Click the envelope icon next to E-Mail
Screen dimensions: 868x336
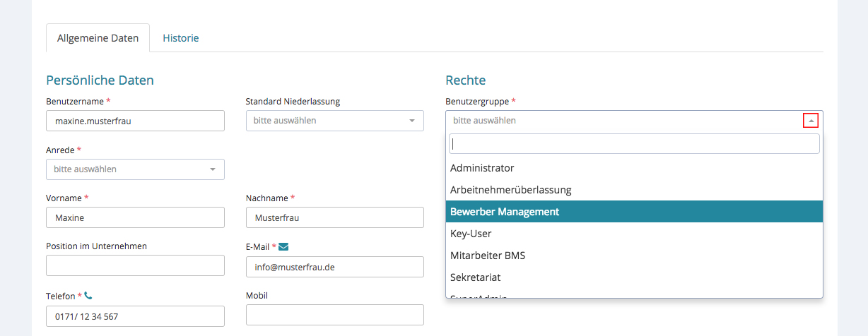coord(283,246)
